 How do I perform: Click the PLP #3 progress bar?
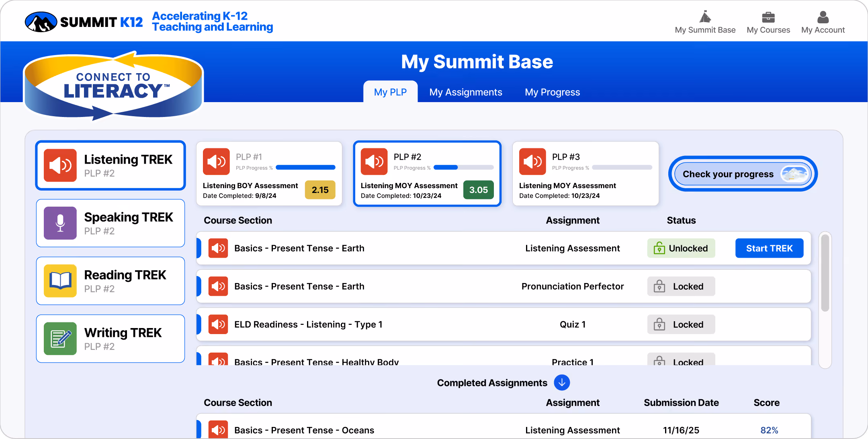point(622,167)
